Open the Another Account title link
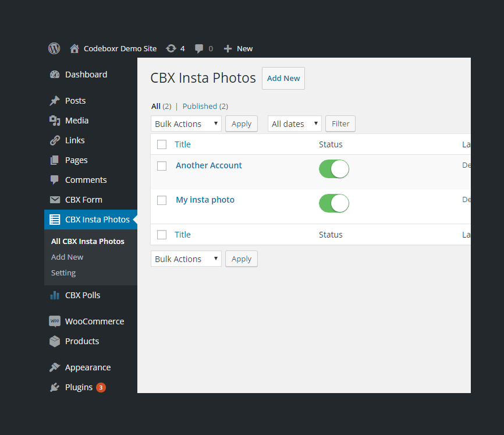Image resolution: width=504 pixels, height=435 pixels. coord(208,165)
